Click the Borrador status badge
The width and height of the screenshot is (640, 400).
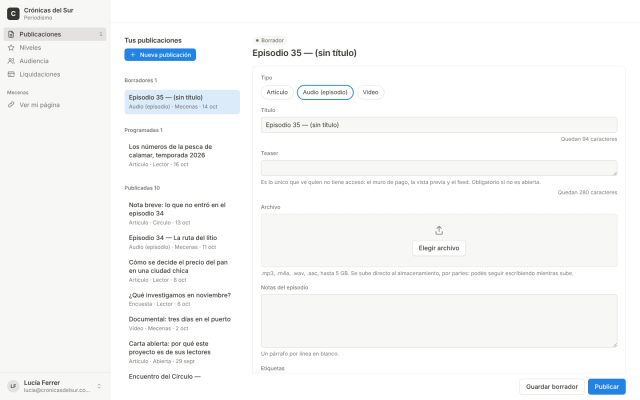[x=269, y=40]
